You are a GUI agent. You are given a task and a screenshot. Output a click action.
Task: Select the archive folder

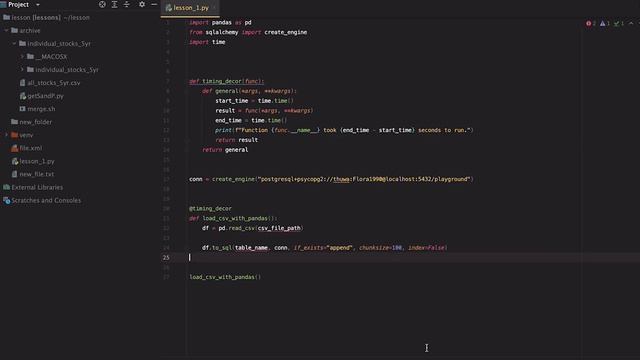[x=30, y=31]
